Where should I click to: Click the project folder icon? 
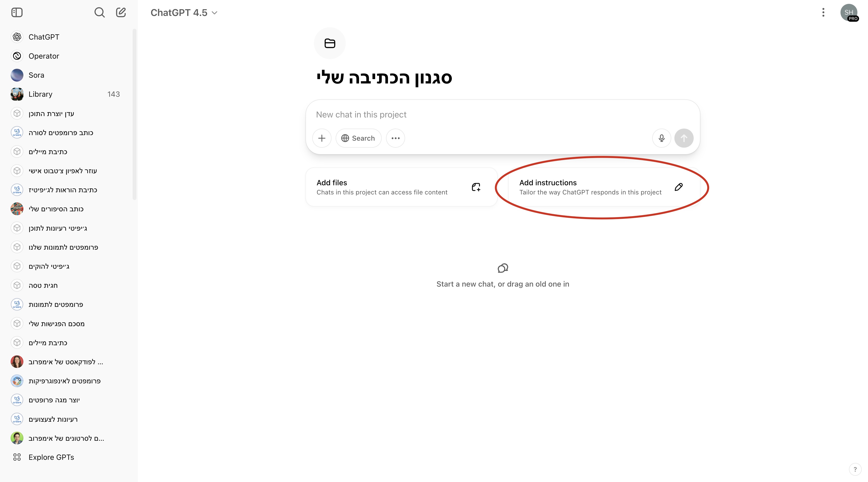pos(330,43)
